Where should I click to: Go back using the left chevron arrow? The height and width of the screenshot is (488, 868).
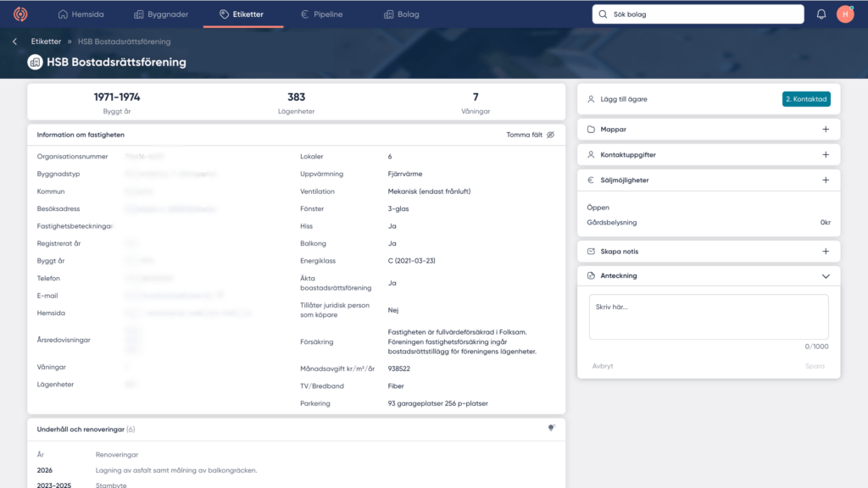[x=15, y=42]
